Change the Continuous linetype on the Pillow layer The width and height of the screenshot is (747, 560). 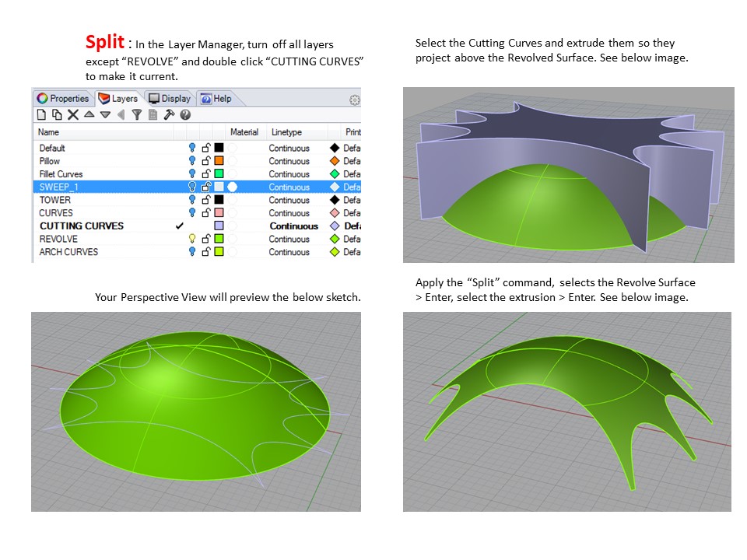click(288, 161)
